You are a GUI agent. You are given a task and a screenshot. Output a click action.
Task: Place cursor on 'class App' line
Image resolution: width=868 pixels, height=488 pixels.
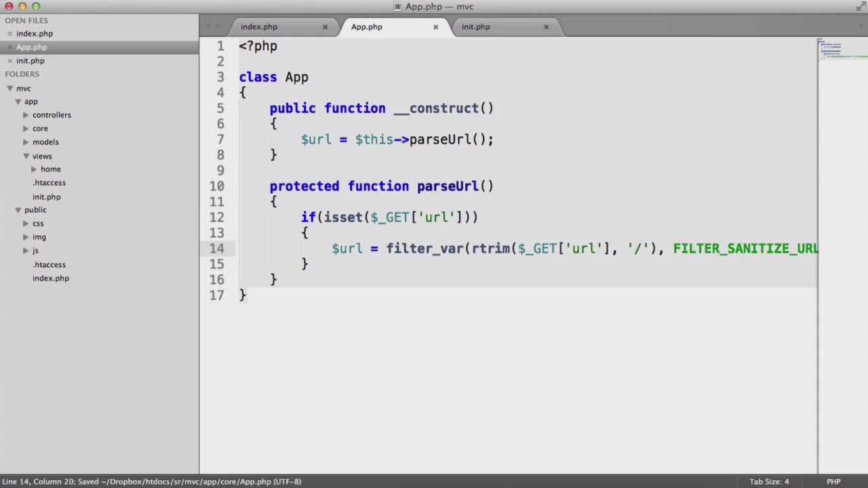(273, 77)
